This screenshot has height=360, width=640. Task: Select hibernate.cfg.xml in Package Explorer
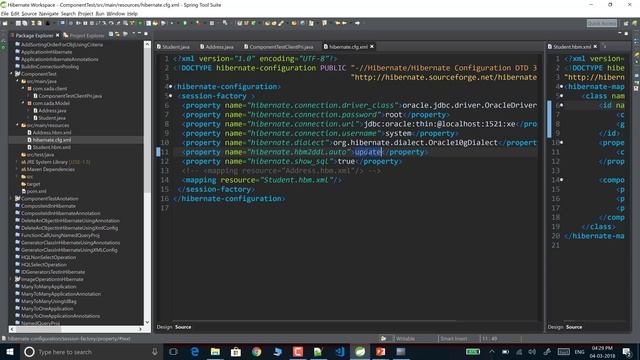(x=52, y=140)
